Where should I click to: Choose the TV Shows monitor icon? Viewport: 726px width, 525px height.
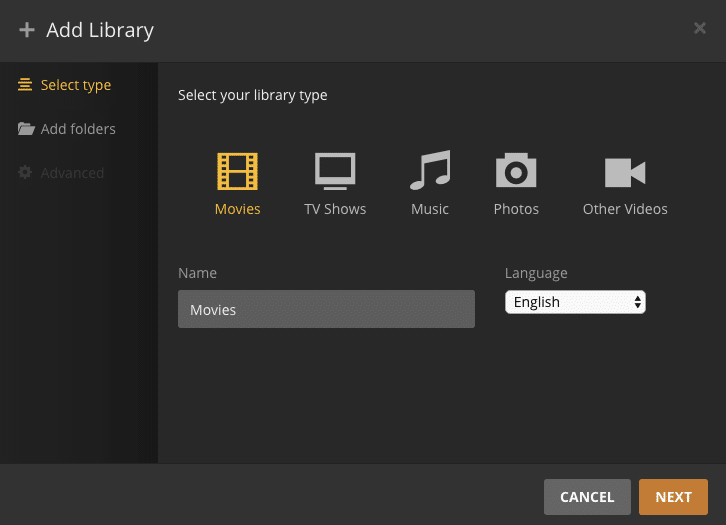[335, 172]
